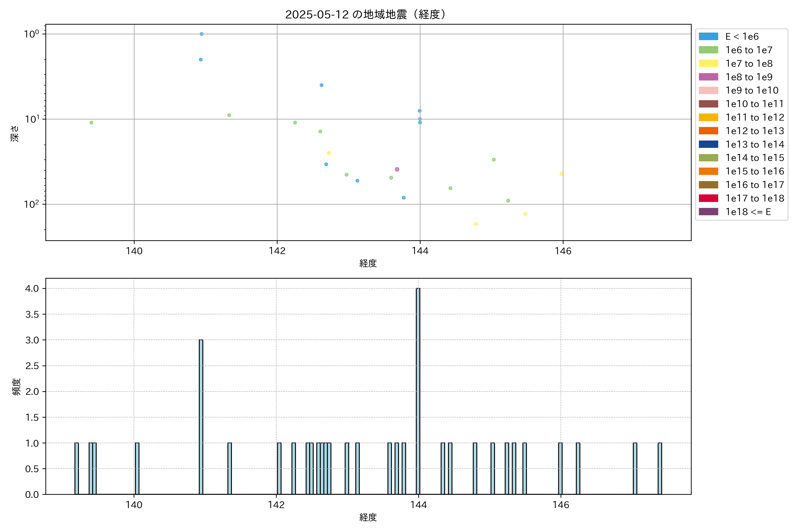Click the red '1e17 to 1e18' legend swatch
The image size is (798, 532).
click(x=708, y=198)
